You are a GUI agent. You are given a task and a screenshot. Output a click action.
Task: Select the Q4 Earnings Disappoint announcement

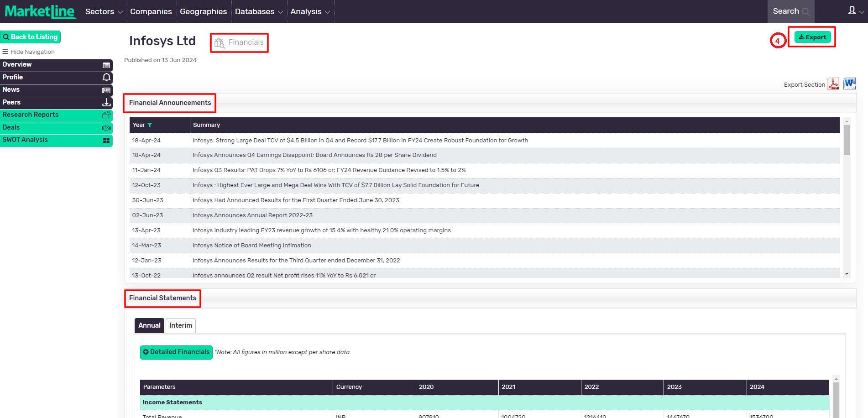tap(485, 155)
